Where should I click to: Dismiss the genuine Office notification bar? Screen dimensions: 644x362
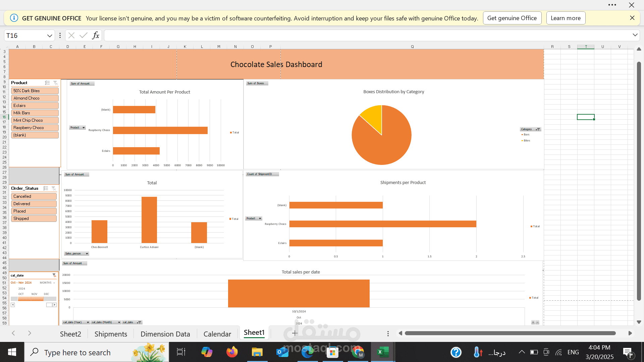(x=632, y=18)
